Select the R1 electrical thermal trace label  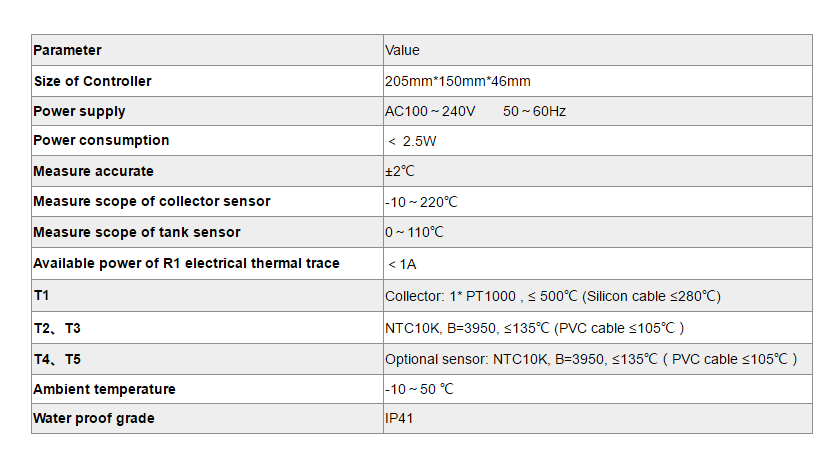(186, 263)
